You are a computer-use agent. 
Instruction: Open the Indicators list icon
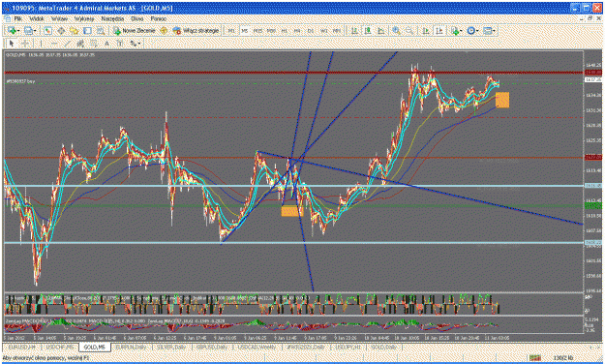[454, 30]
